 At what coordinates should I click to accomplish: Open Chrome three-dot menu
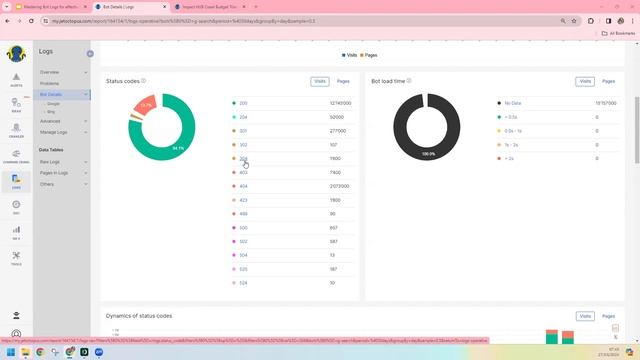pyautogui.click(x=633, y=21)
